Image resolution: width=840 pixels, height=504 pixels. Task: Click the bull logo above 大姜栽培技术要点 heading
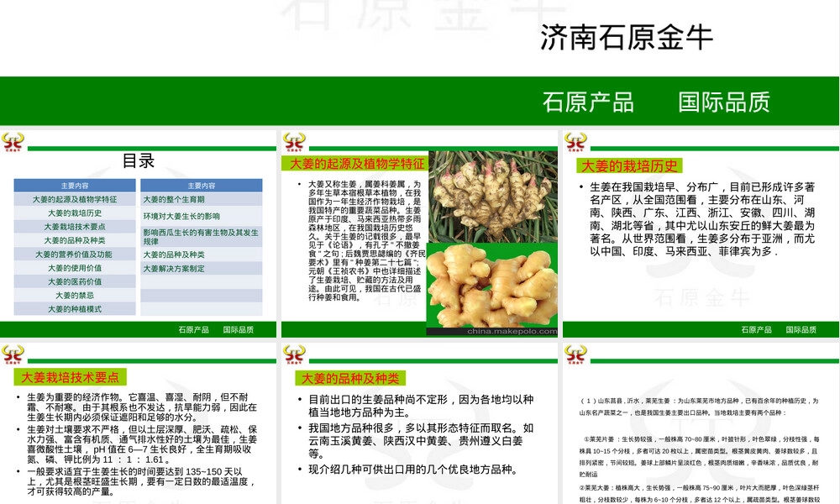(x=13, y=354)
